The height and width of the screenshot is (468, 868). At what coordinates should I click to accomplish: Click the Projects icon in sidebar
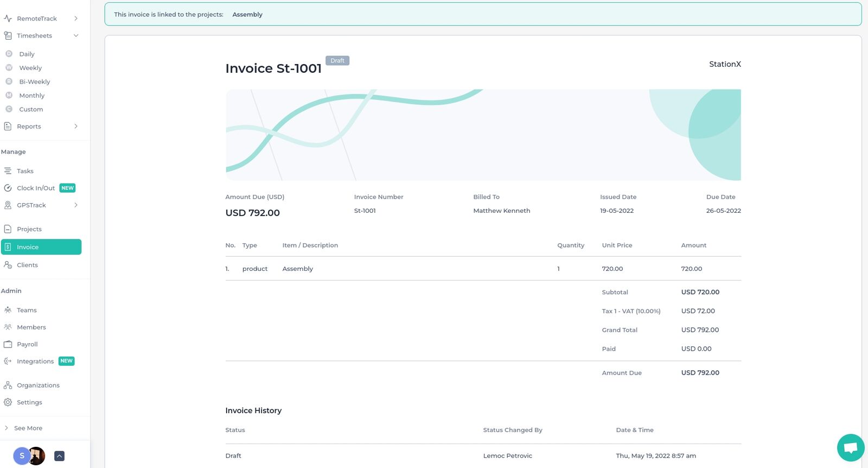click(8, 229)
